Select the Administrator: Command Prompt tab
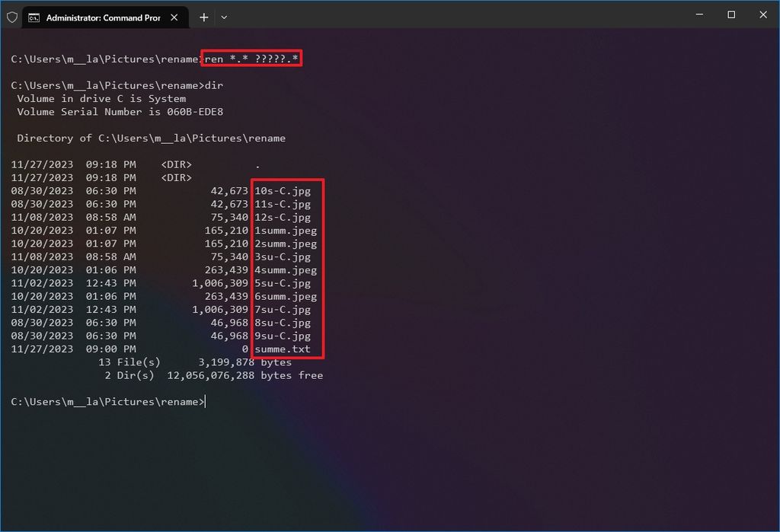 click(103, 17)
